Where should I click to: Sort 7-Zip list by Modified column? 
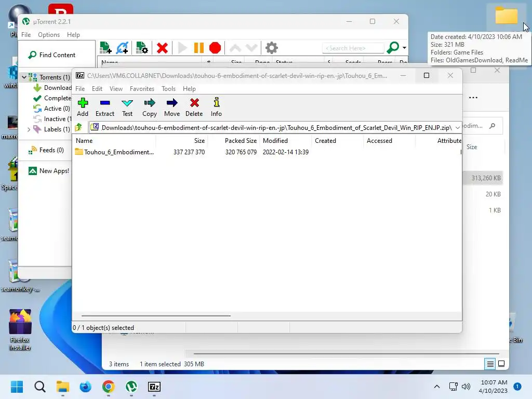286,140
